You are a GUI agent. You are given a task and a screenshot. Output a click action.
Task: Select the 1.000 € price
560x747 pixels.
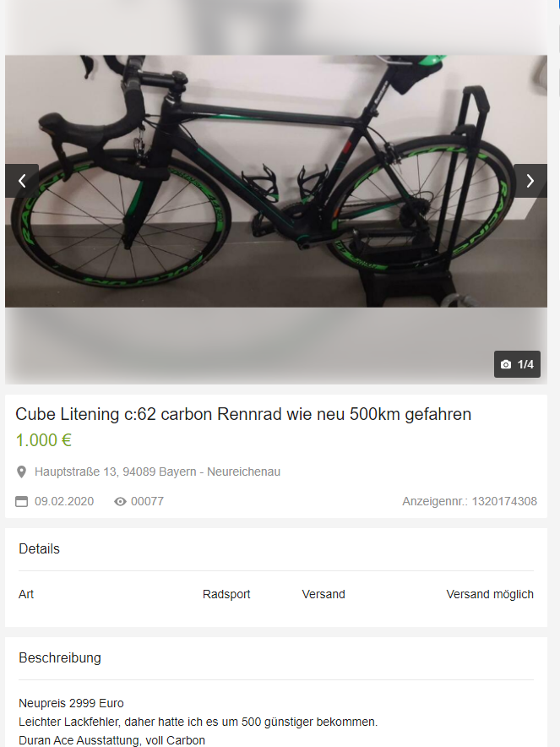click(x=44, y=440)
